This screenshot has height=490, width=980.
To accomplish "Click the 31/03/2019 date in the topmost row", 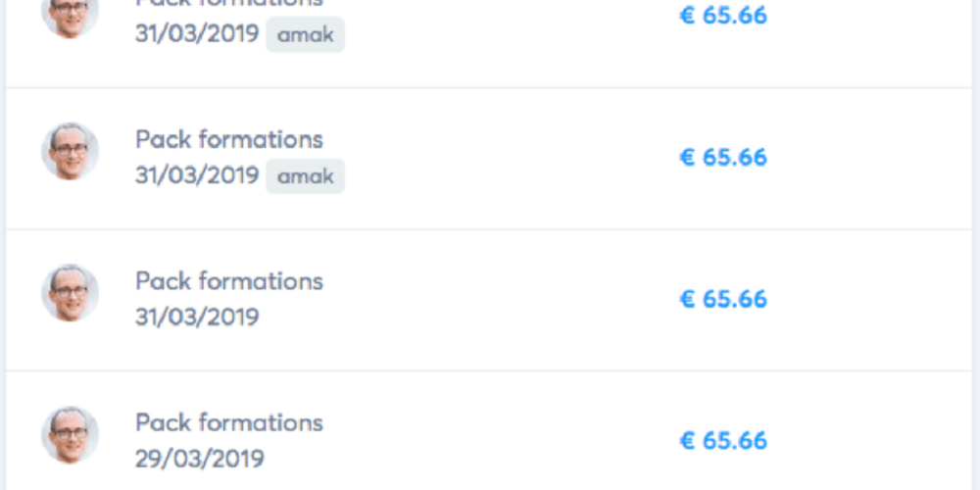I will (197, 33).
